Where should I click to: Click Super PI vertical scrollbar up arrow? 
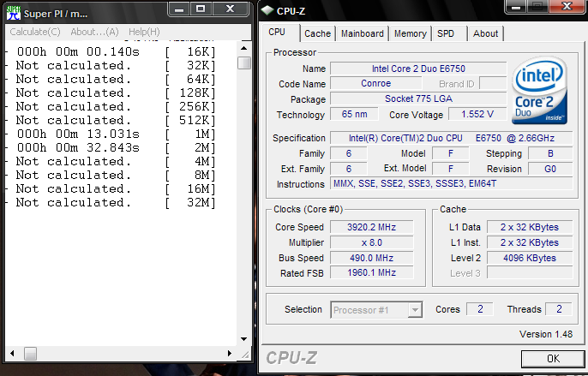point(243,48)
